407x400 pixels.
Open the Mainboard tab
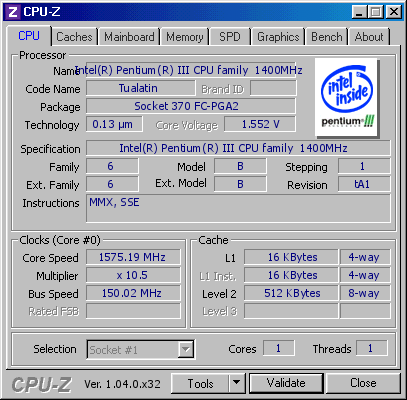point(129,37)
